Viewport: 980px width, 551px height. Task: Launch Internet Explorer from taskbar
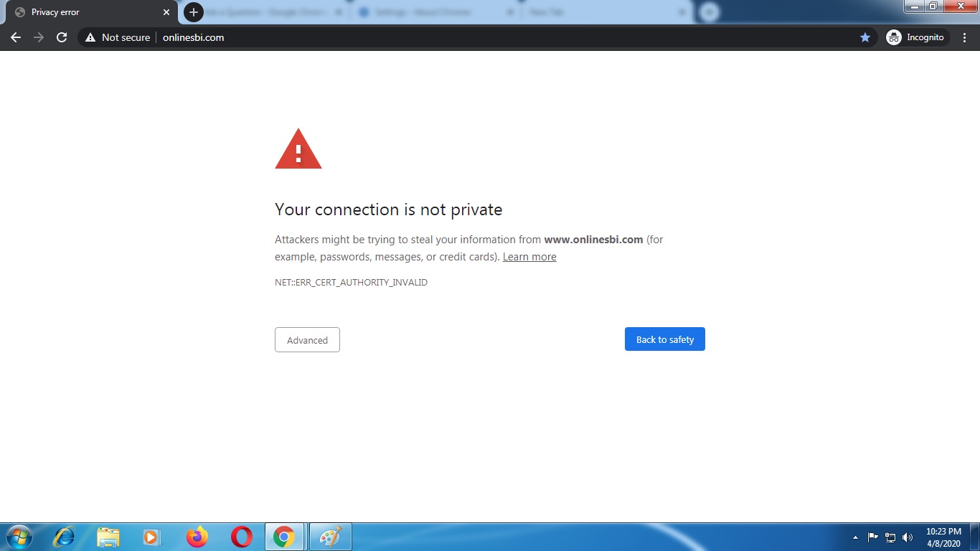[65, 537]
